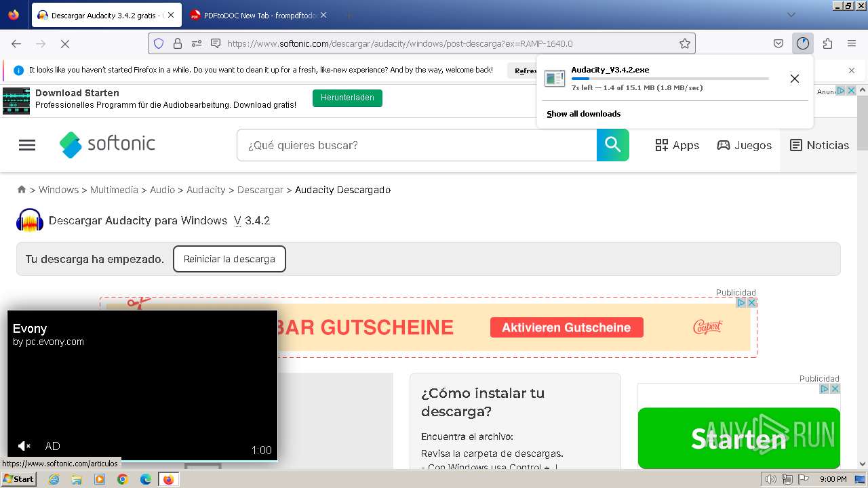
Task: Click the system tray volume icon
Action: click(771, 479)
